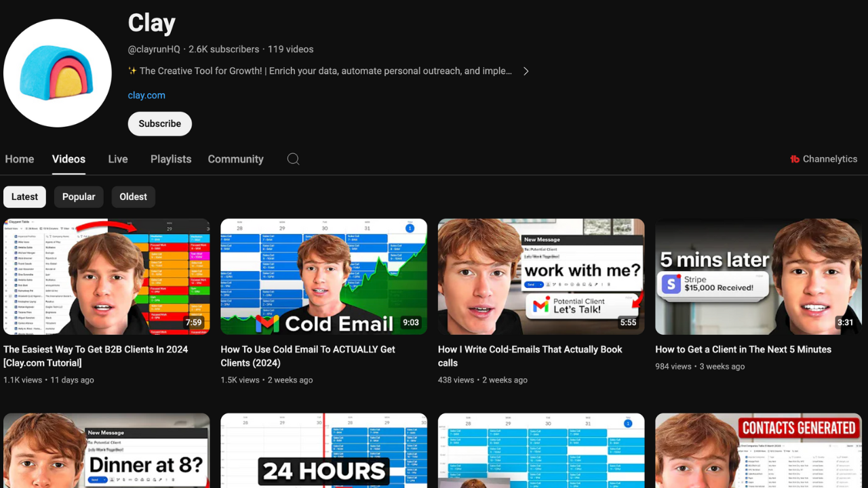Open the 'CONTACTS GENERATED' video thumbnail
The height and width of the screenshot is (488, 868).
[758, 451]
